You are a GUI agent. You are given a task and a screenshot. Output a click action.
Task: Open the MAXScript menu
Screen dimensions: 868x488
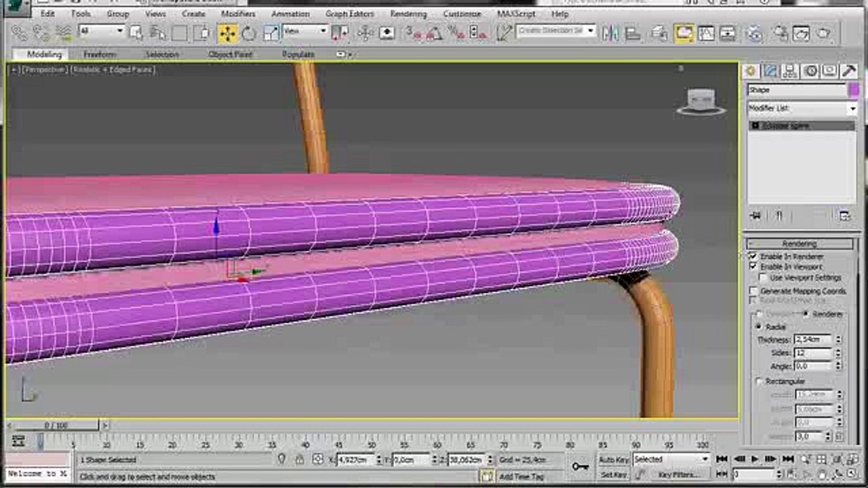tap(516, 14)
